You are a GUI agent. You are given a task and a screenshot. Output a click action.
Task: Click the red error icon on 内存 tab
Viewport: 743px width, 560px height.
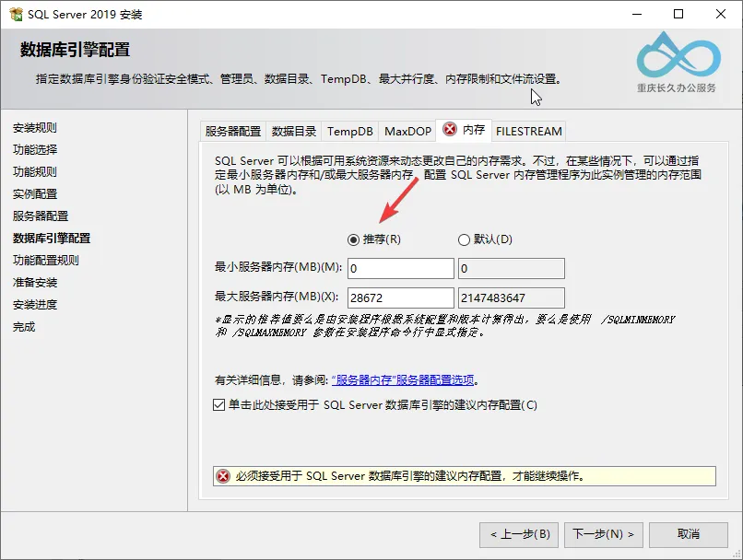pos(449,129)
